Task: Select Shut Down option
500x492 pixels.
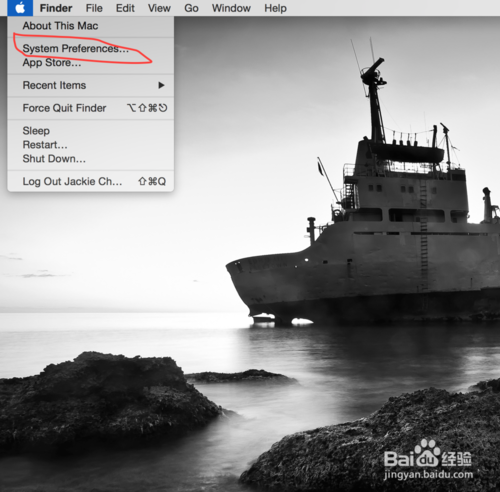Action: click(91, 159)
